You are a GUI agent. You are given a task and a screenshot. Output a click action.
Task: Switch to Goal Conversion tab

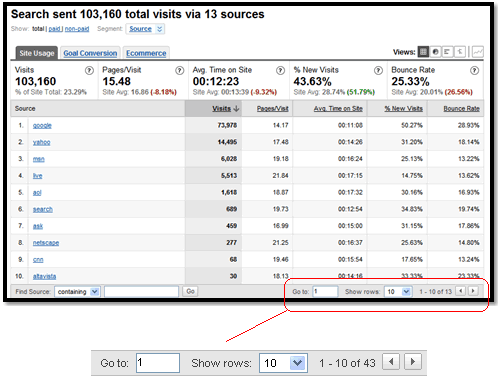[x=90, y=53]
